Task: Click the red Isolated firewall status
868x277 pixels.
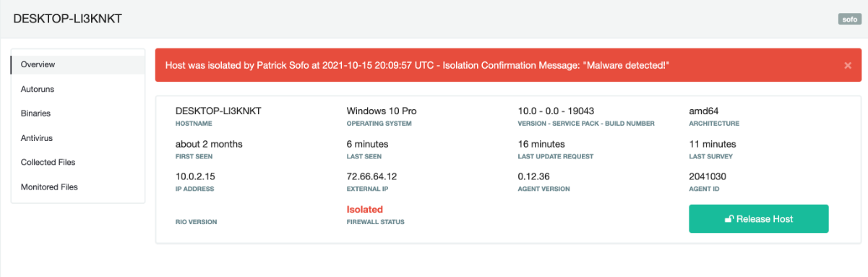Action: pos(365,210)
